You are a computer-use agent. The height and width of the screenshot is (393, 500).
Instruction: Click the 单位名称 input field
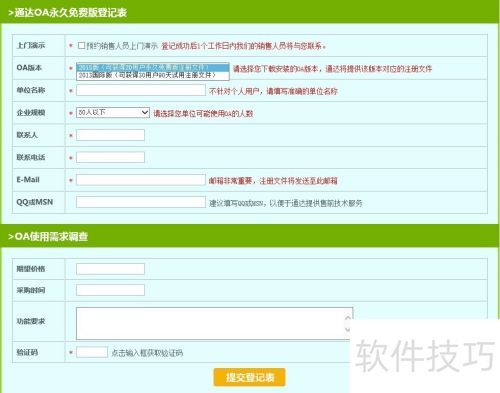pyautogui.click(x=141, y=90)
